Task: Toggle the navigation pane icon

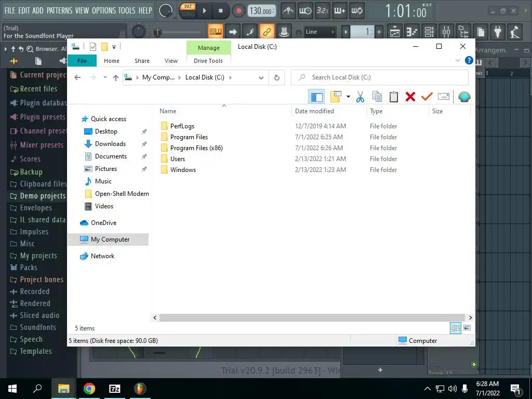Action: pyautogui.click(x=316, y=97)
